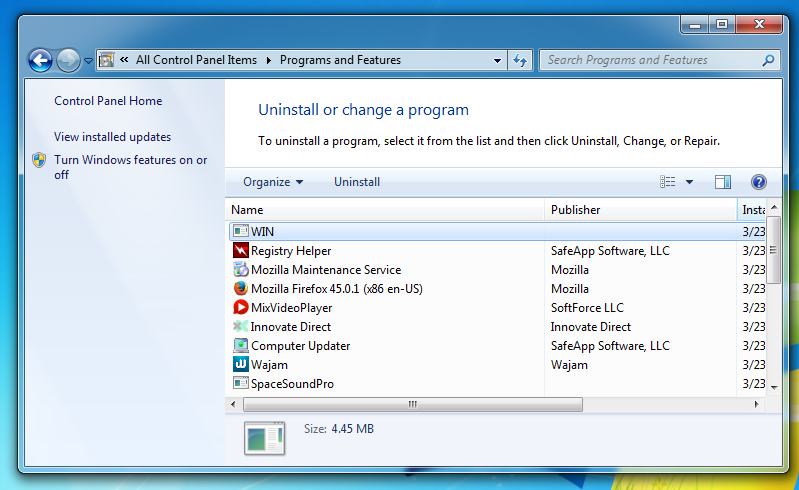Click the vertical scrollbar down arrow
This screenshot has width=799, height=490.
774,388
